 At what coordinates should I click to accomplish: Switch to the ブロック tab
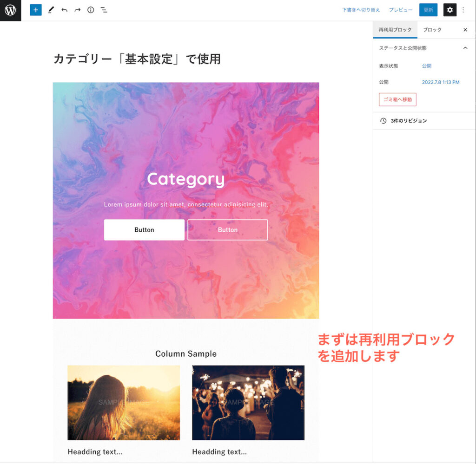[x=432, y=30]
